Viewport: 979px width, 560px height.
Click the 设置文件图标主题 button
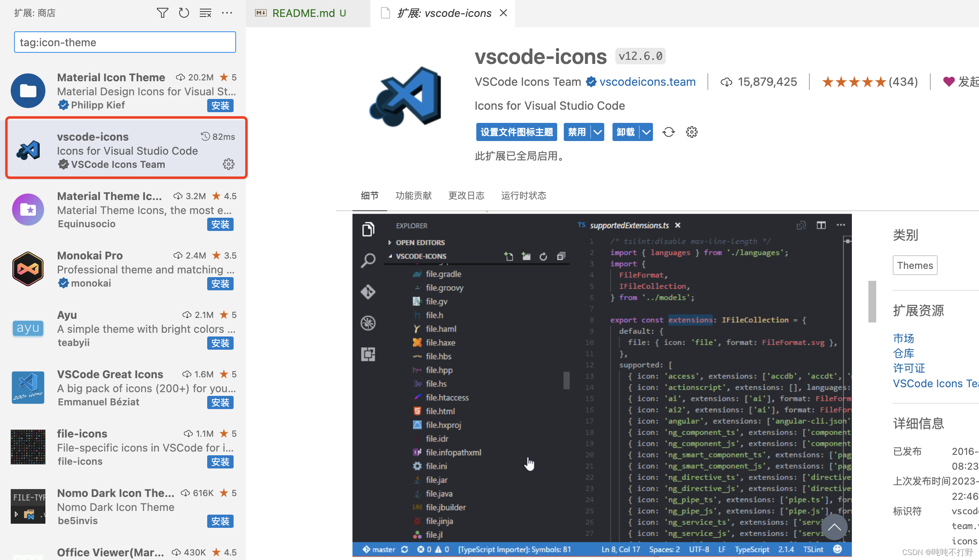pyautogui.click(x=515, y=132)
